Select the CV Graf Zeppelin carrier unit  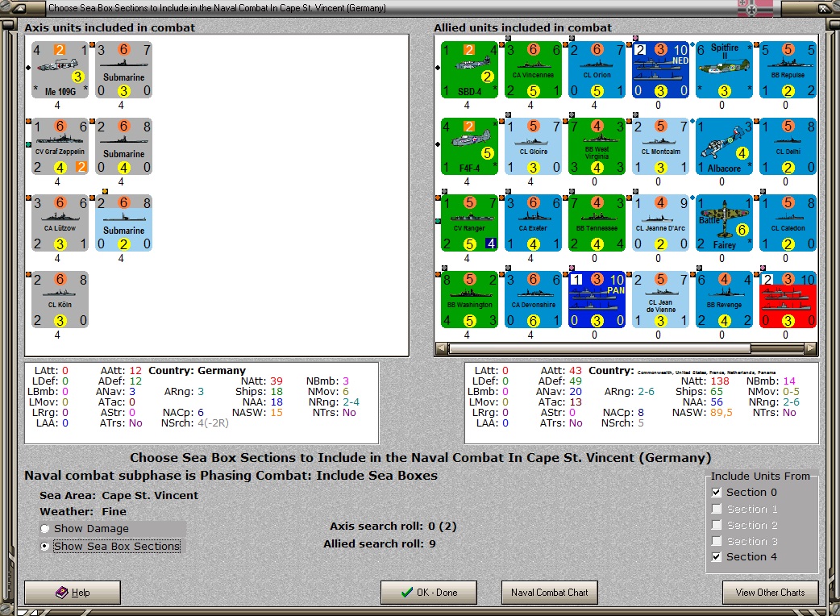point(60,147)
